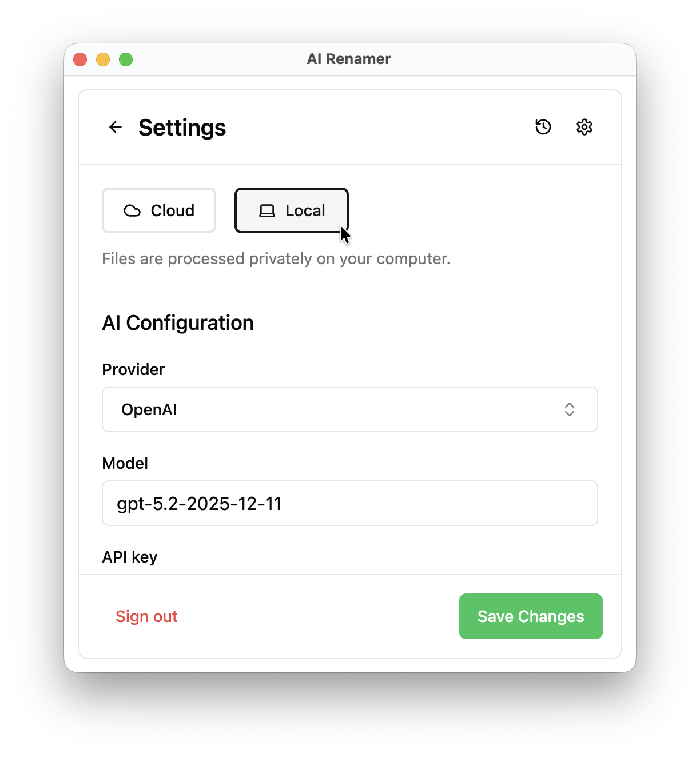This screenshot has width=700, height=757.
Task: Click the cloud icon inside Cloud button
Action: point(132,211)
